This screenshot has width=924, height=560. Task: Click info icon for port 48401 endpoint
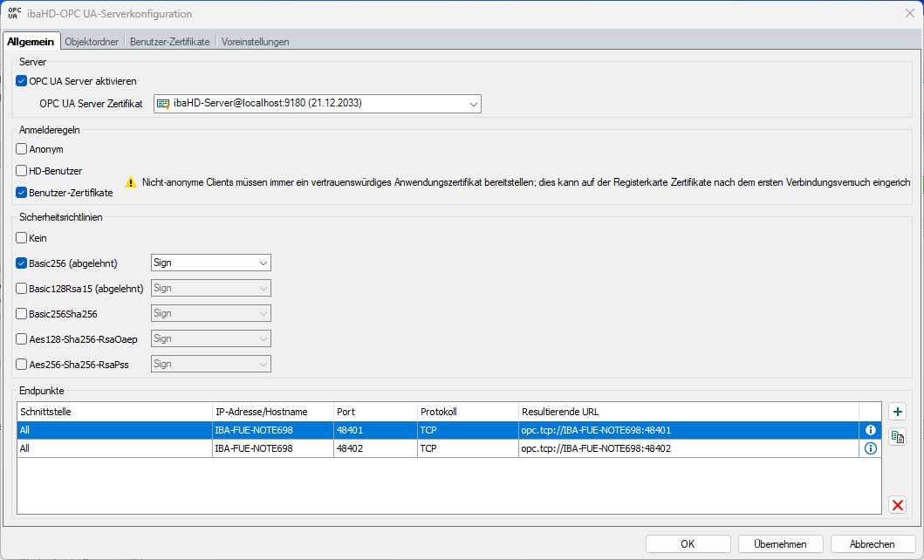(x=870, y=430)
